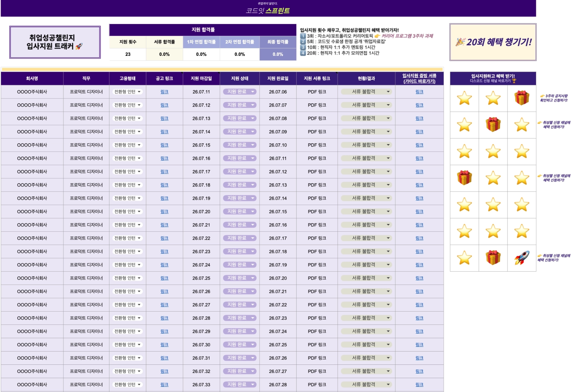Select the 1차 면접 합격률 header cell
Image resolution: width=575 pixels, height=392 pixels.
tap(201, 42)
